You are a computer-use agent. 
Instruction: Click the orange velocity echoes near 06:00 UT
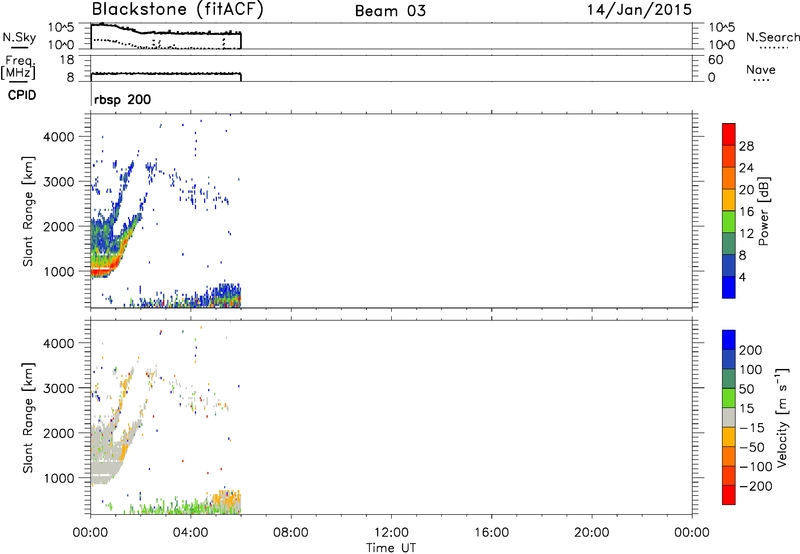point(228,499)
